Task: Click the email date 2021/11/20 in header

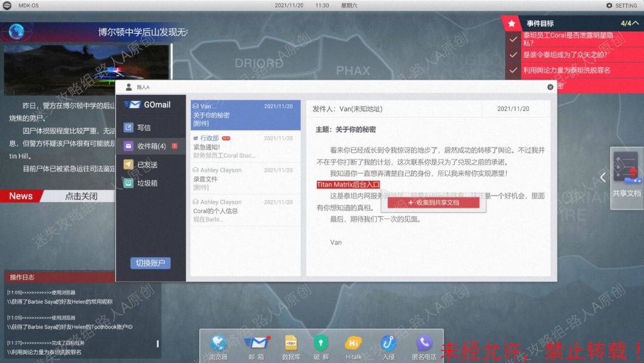Action: tap(513, 109)
